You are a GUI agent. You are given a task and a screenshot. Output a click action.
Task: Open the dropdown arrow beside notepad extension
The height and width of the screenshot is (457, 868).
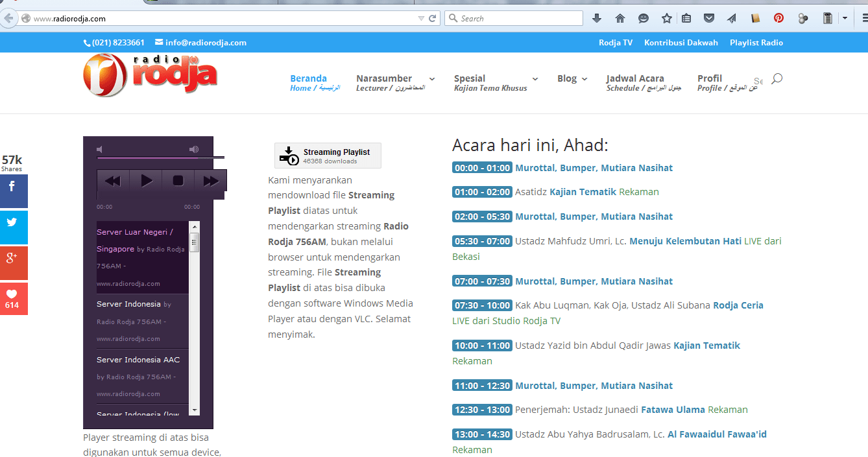point(845,19)
